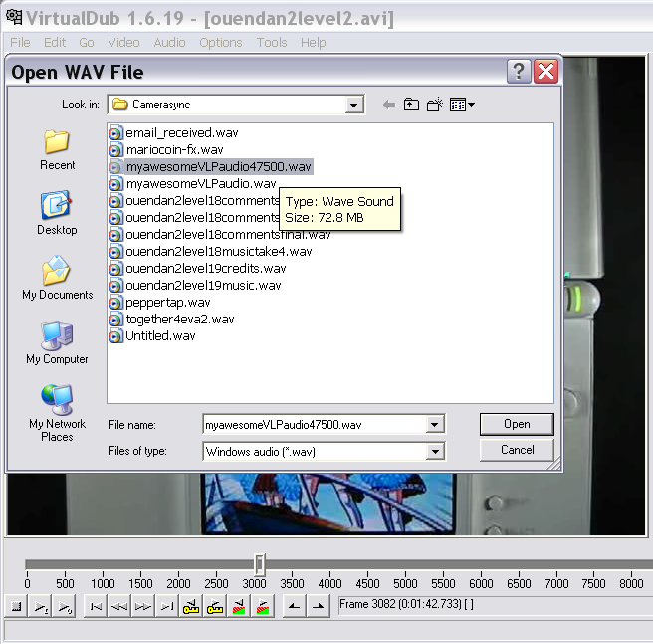The height and width of the screenshot is (644, 653).
Task: Grab the dialog resize grip corner
Action: coord(554,464)
